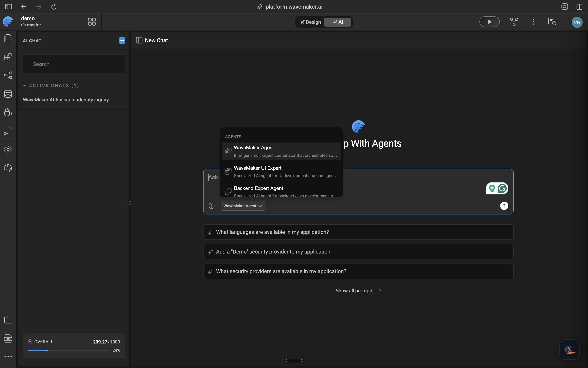Click the attachment plus circle in prompt box
The image size is (588, 368).
pyautogui.click(x=212, y=206)
